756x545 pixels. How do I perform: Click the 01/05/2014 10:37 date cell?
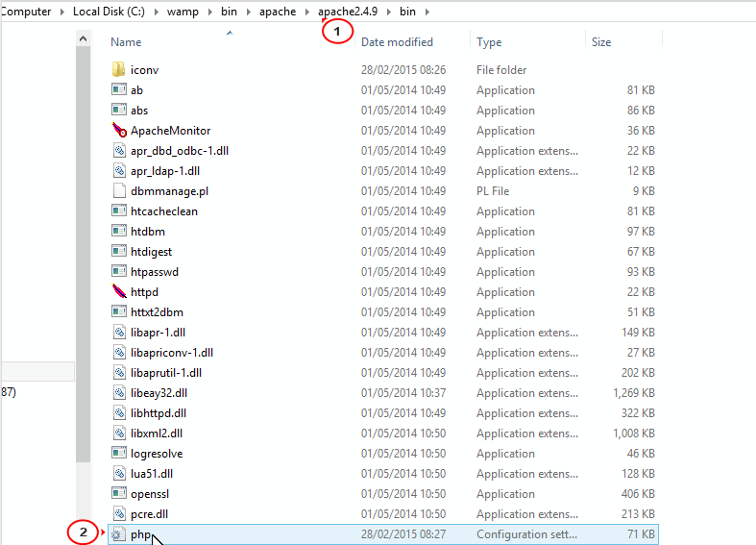(x=403, y=393)
